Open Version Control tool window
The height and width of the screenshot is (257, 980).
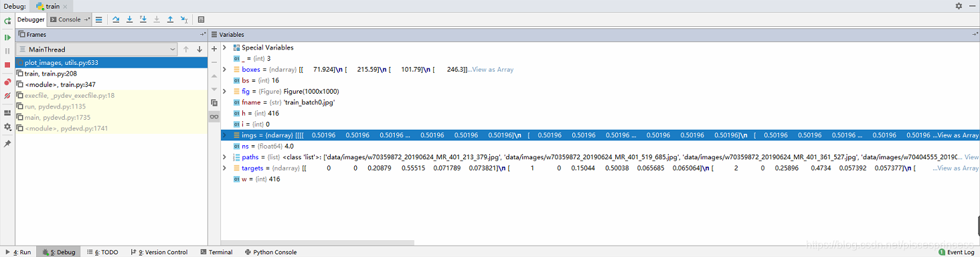pyautogui.click(x=159, y=252)
